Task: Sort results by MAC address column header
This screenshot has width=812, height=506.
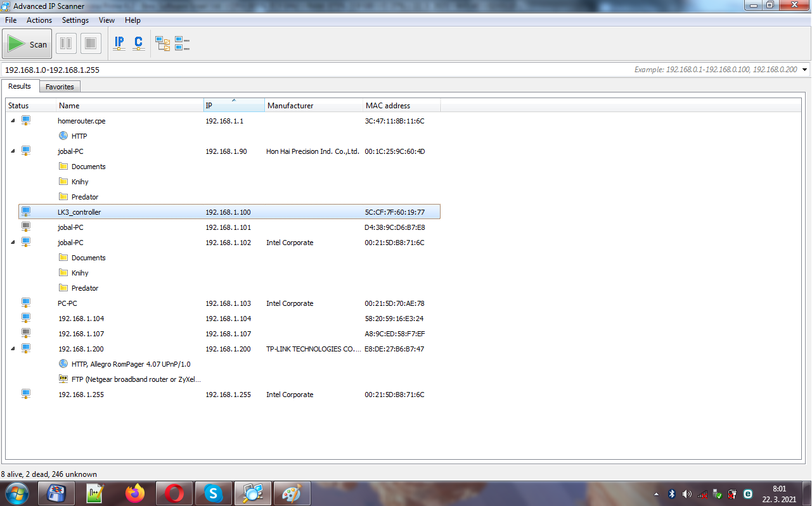Action: point(388,106)
